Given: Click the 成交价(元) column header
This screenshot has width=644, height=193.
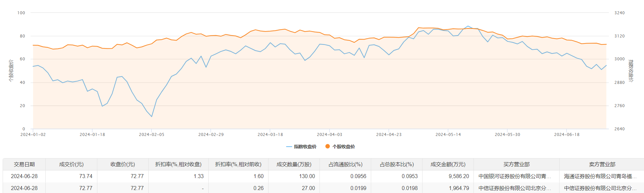Looking at the screenshot, I should [x=71, y=164].
